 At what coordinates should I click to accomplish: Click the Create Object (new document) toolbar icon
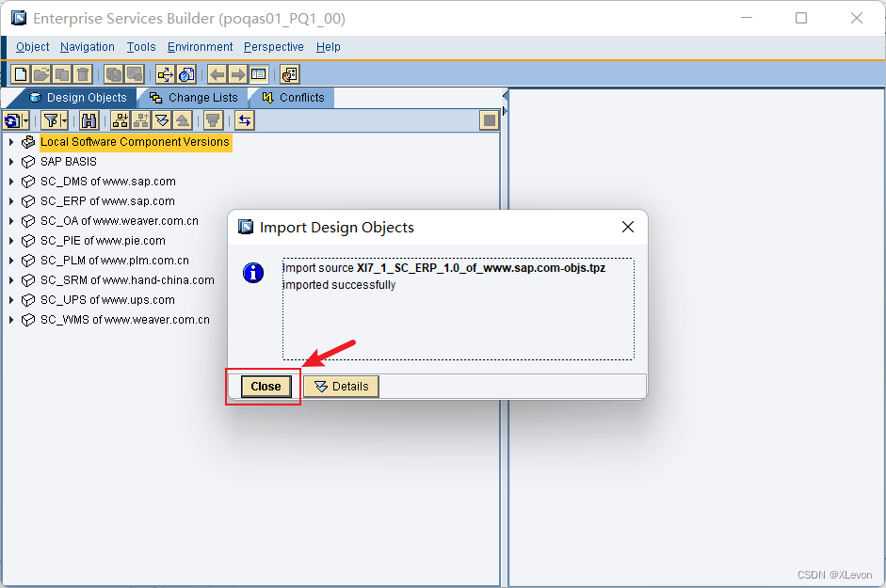click(x=21, y=74)
